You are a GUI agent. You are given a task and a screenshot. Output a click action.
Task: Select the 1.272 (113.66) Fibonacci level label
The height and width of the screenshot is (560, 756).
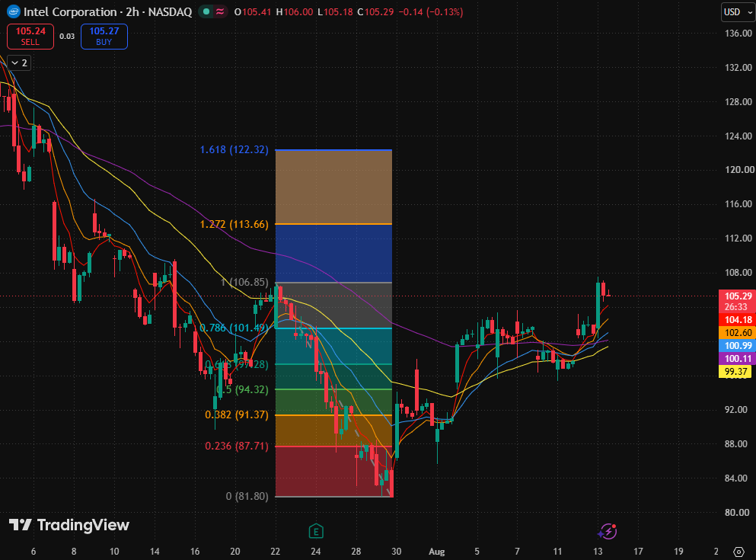pos(234,224)
